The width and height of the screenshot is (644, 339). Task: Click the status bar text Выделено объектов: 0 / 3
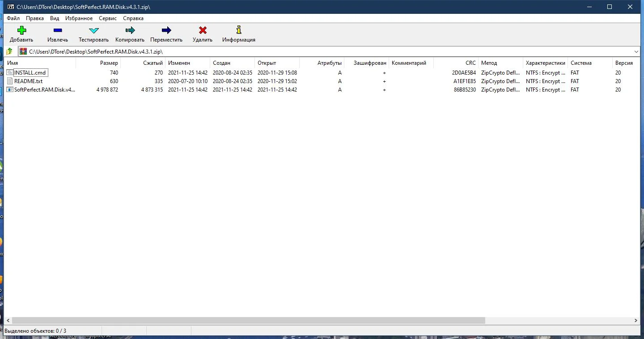click(x=35, y=331)
